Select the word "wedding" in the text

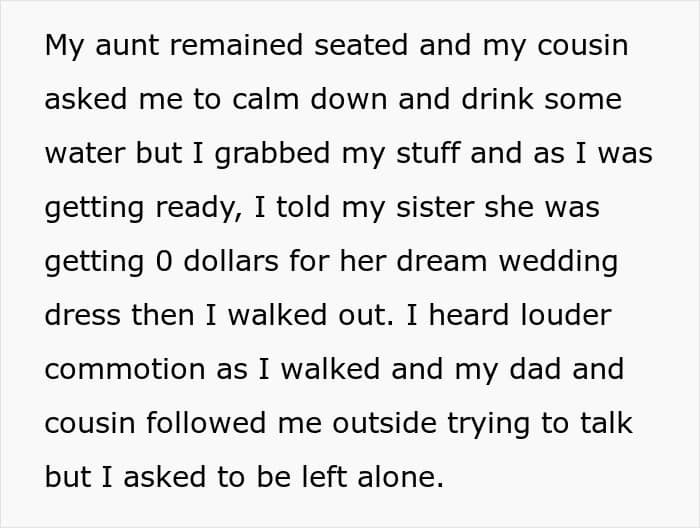[x=558, y=262]
